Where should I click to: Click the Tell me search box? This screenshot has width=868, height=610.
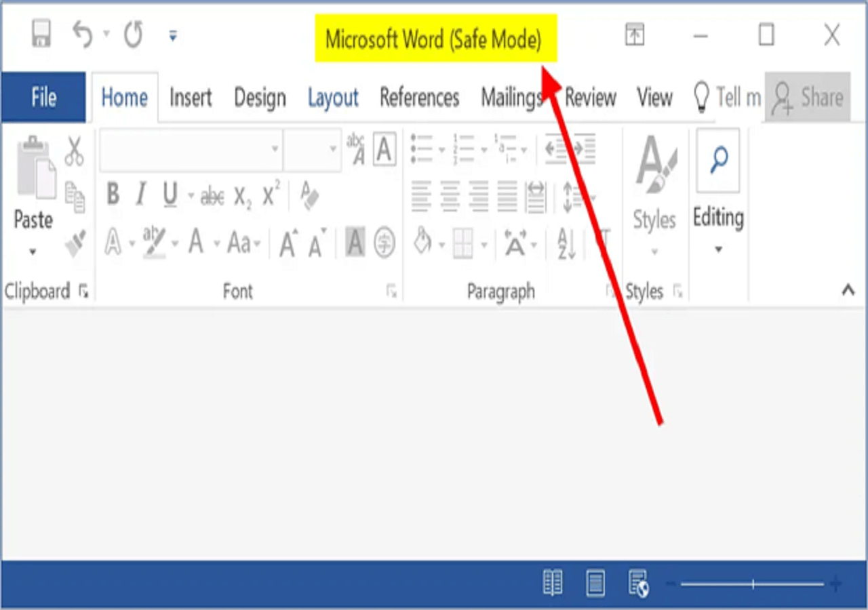coord(727,98)
